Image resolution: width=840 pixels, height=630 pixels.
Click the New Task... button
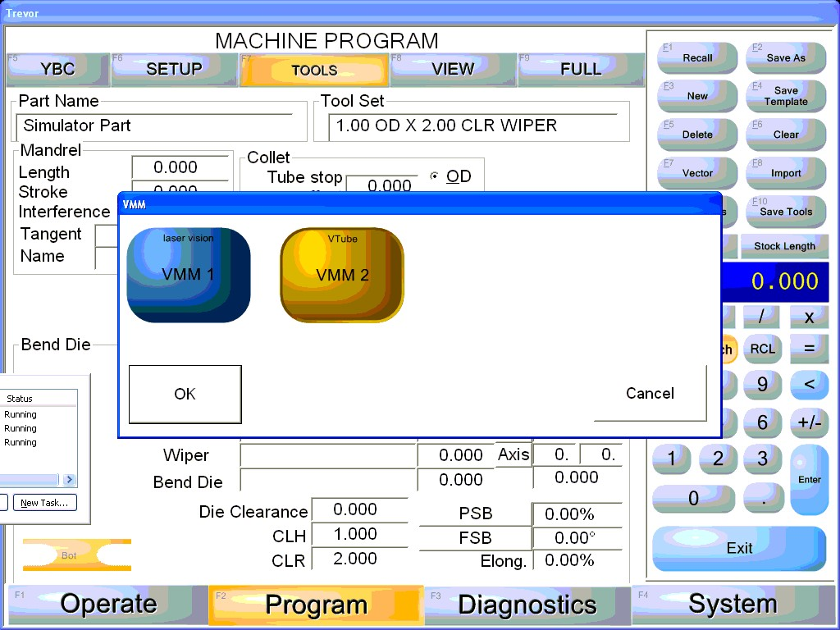[44, 503]
